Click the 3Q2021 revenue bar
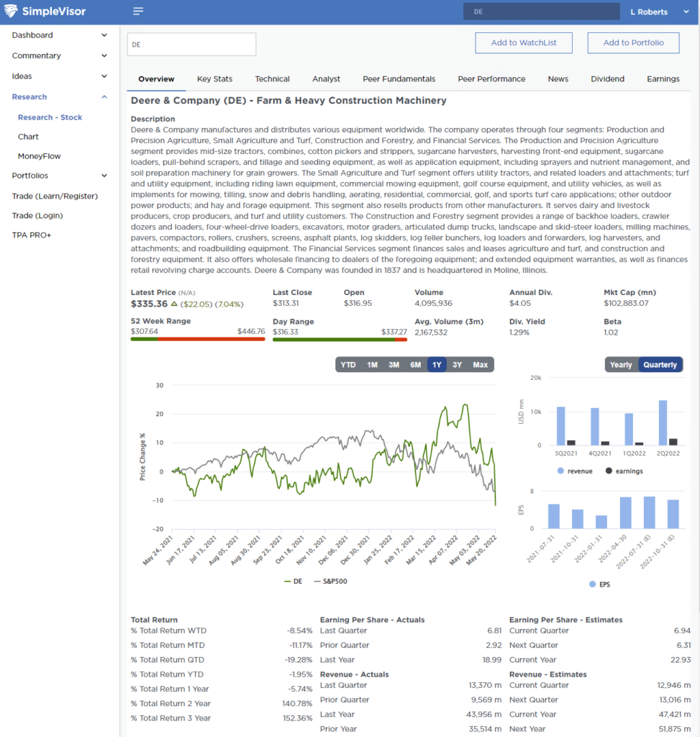This screenshot has width=700, height=737. point(561,426)
